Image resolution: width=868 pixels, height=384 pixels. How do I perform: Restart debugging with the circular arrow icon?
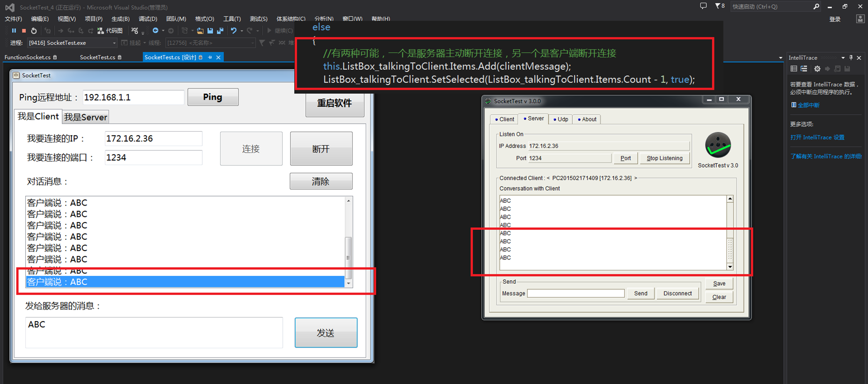click(34, 30)
